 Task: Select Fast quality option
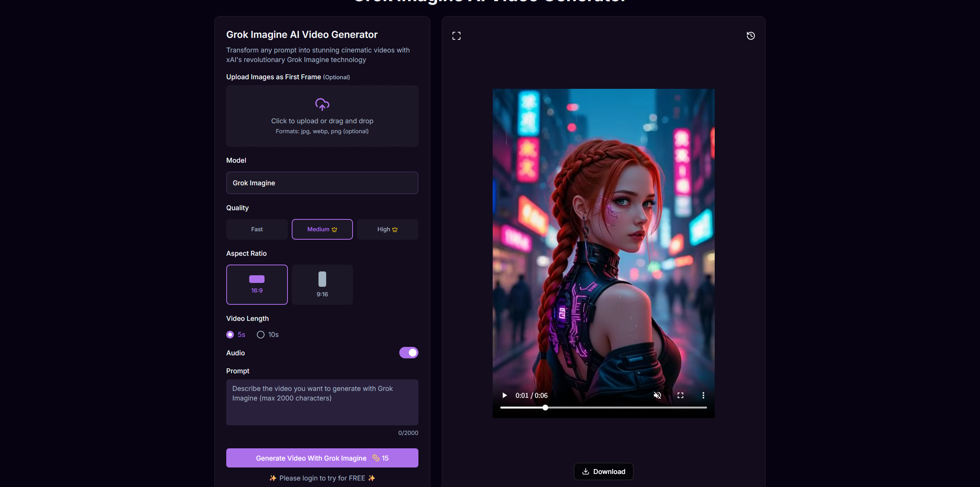point(257,229)
